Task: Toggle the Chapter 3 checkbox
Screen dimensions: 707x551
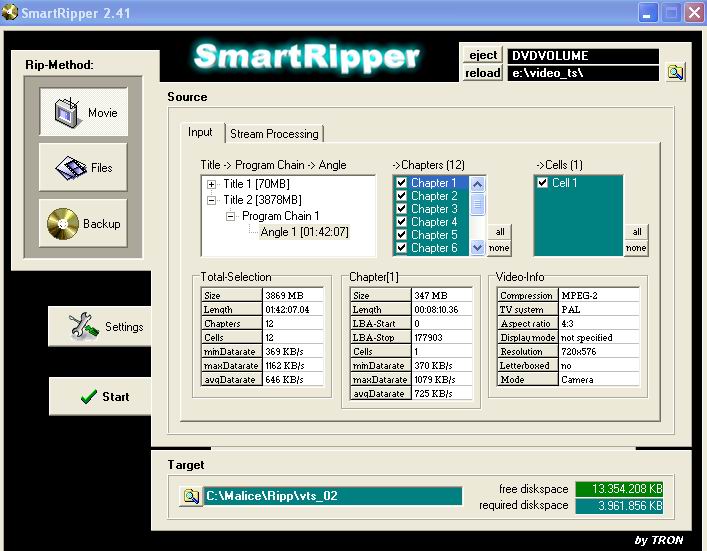Action: [401, 209]
